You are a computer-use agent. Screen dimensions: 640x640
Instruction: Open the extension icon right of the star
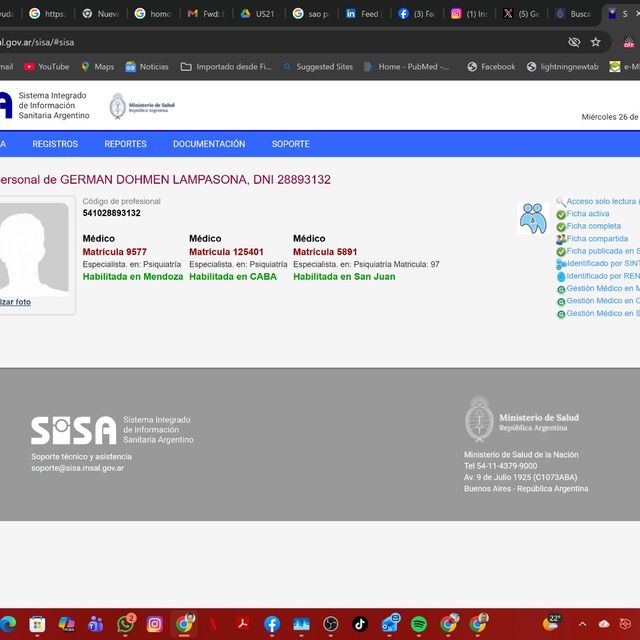point(629,42)
